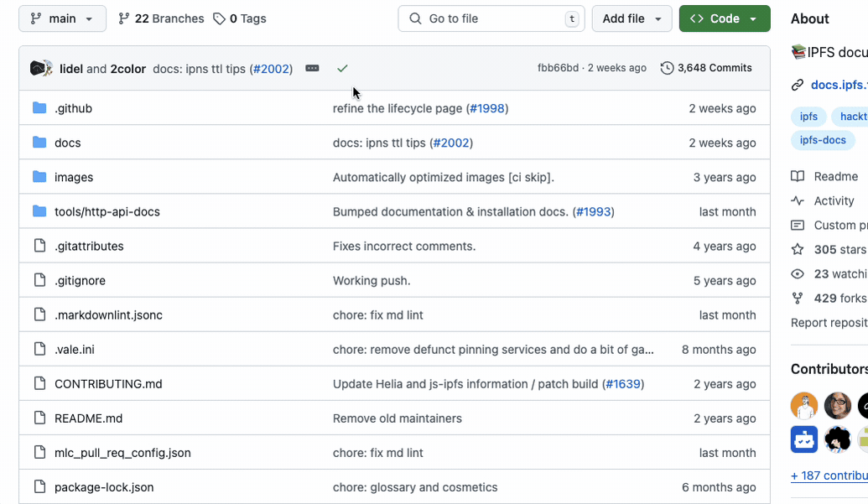This screenshot has width=868, height=504.
Task: Click the link icon beside docs.ipfs.tech
Action: (797, 84)
